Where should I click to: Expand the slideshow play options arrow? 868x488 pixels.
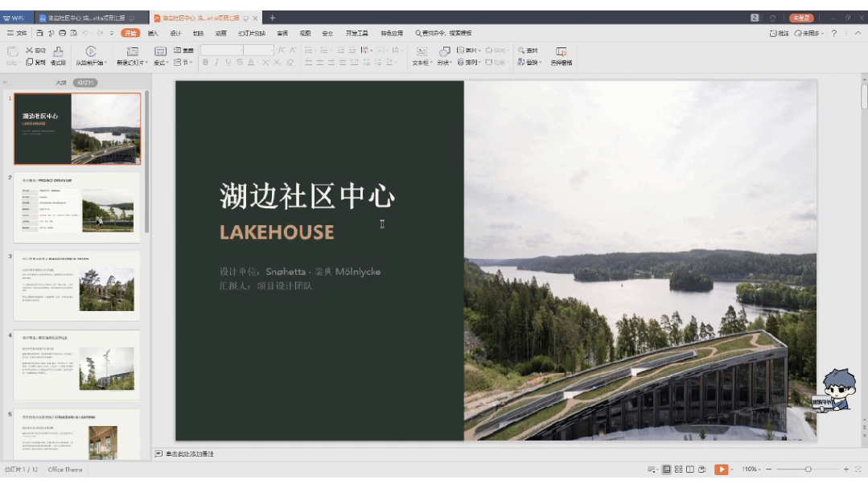coord(732,470)
